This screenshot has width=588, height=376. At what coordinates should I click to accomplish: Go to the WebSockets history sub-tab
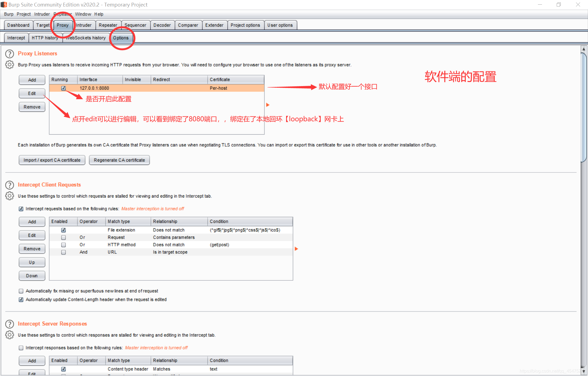tap(86, 38)
